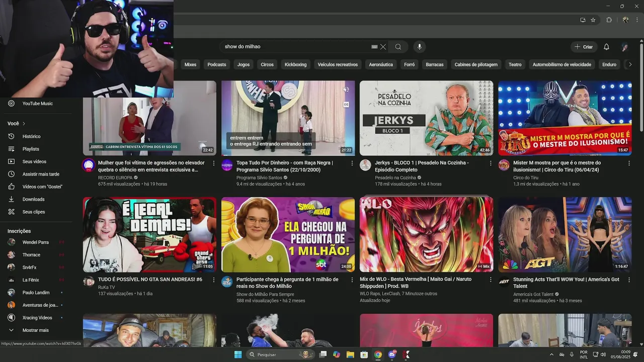Open the Pesadelo na Cozinha channel link
Screen dimensions: 644x362
[395, 177]
